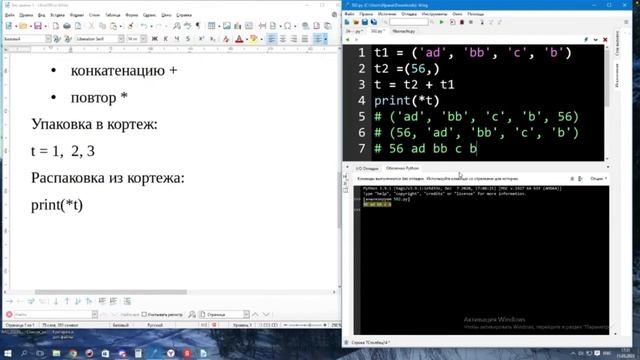
Task: Open the Таблица menu in Writer
Action: coord(113,15)
